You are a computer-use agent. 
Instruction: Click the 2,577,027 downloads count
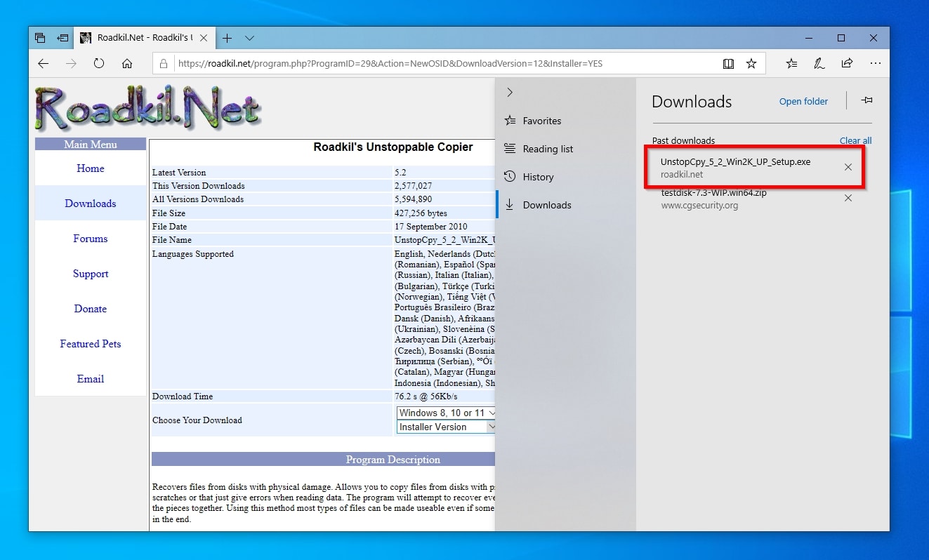(414, 186)
